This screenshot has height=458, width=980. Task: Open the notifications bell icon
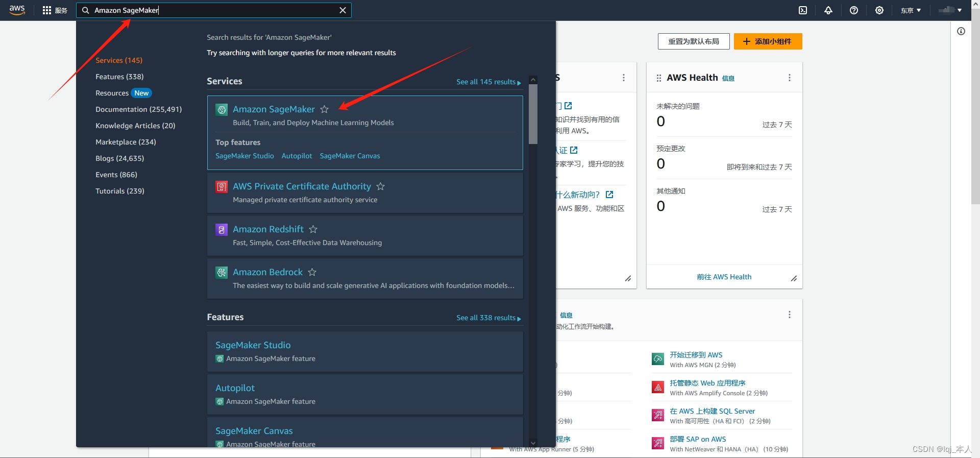pos(828,10)
